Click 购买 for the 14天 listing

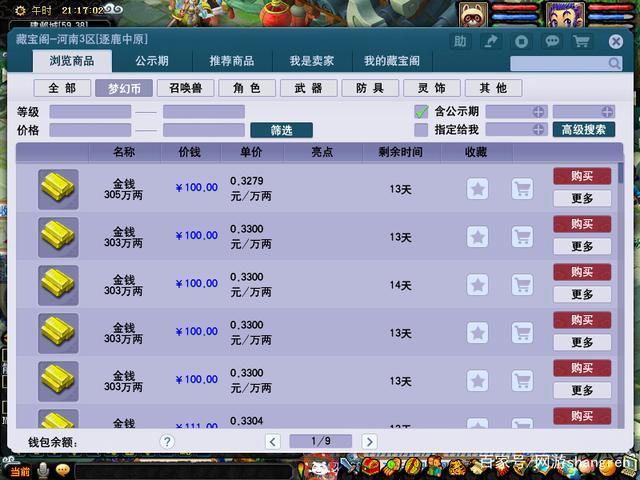click(582, 272)
